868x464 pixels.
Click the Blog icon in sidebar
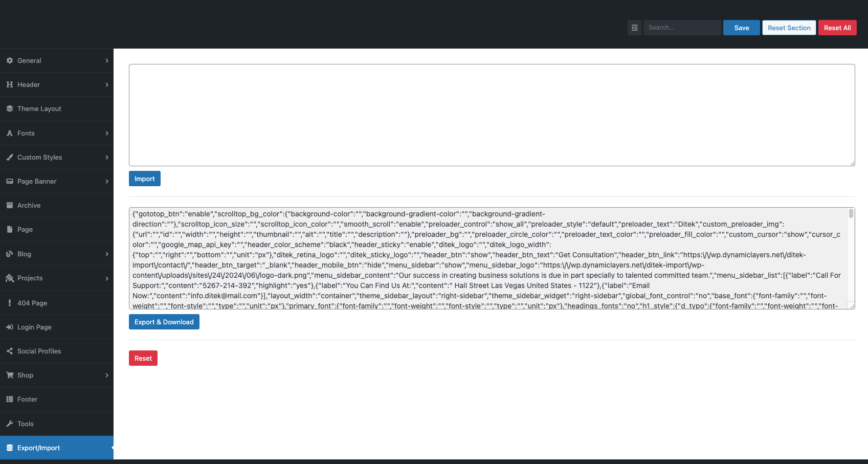[10, 254]
